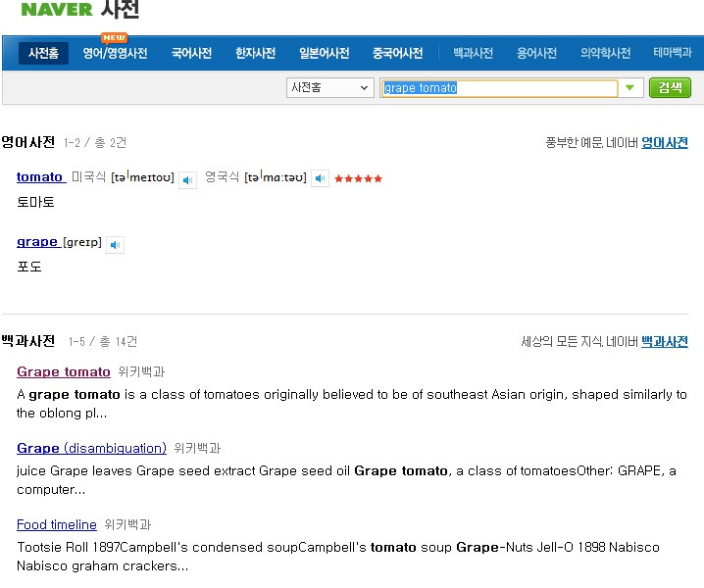704x588 pixels.
Task: Click the Korean meaning 토마토
Action: [x=35, y=202]
